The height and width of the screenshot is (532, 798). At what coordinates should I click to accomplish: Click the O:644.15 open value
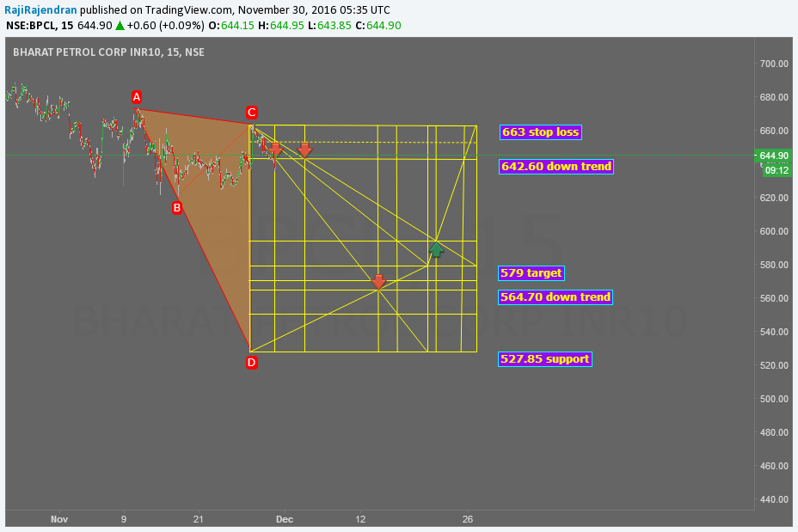coord(231,26)
